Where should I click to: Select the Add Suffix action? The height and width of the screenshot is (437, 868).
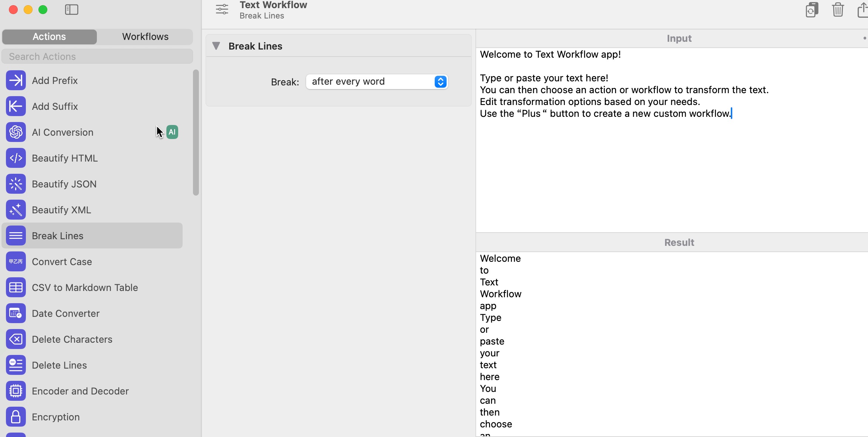point(92,106)
